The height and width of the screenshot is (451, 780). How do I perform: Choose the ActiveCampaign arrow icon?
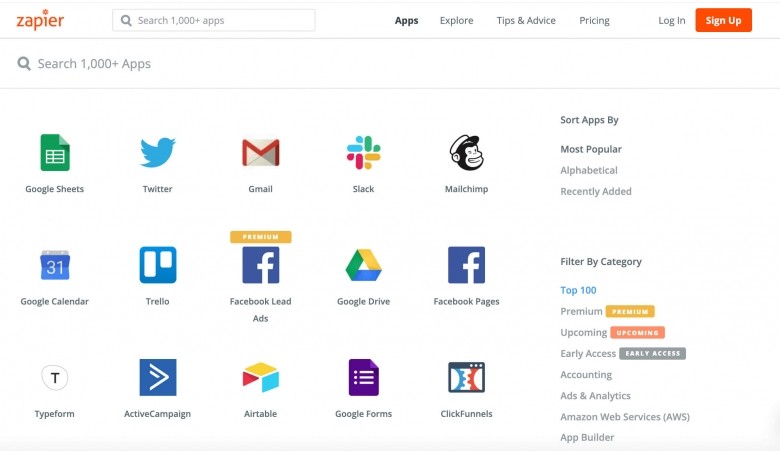pos(158,377)
